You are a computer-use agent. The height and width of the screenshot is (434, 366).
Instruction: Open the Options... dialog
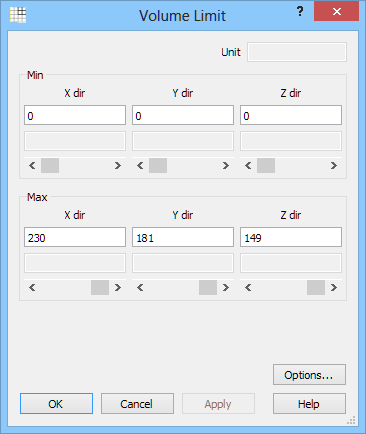pos(309,375)
